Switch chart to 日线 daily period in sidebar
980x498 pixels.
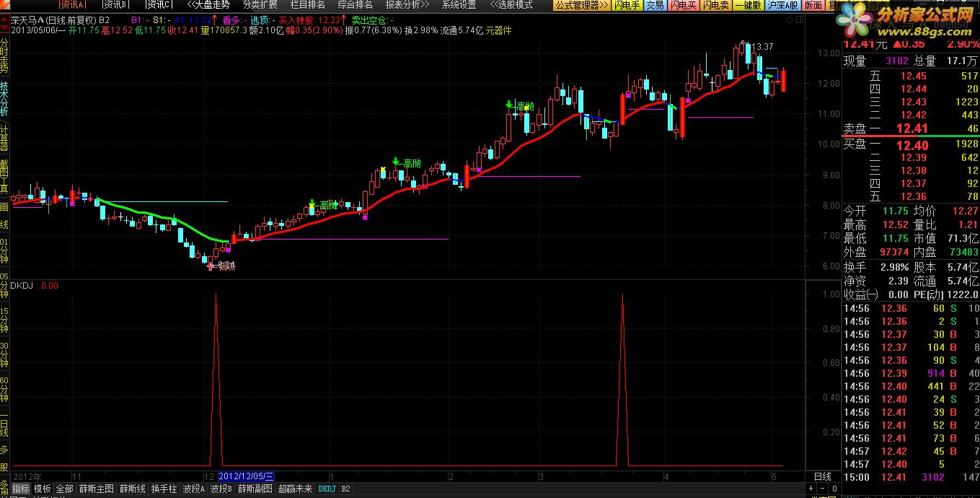(4, 427)
